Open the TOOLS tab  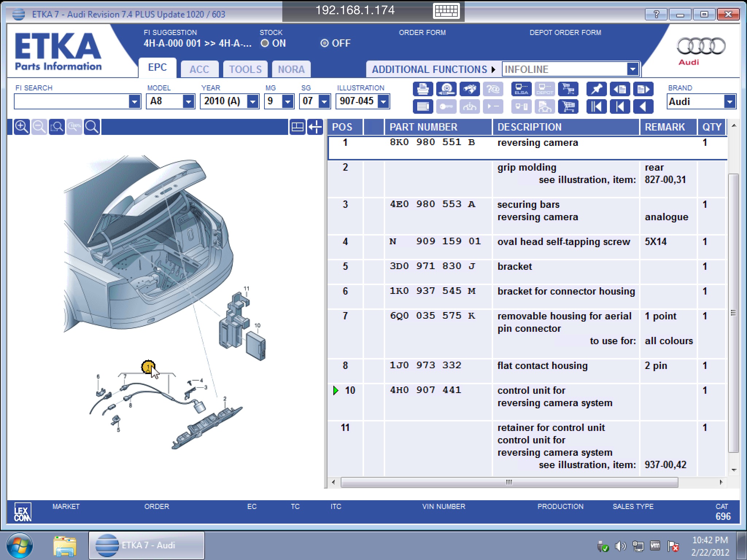245,69
